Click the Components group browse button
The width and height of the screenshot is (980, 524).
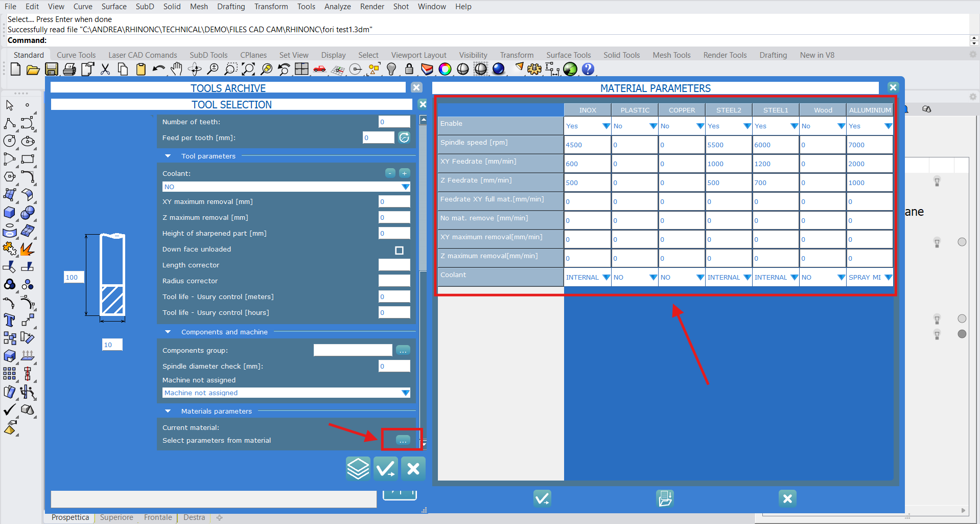pos(403,351)
